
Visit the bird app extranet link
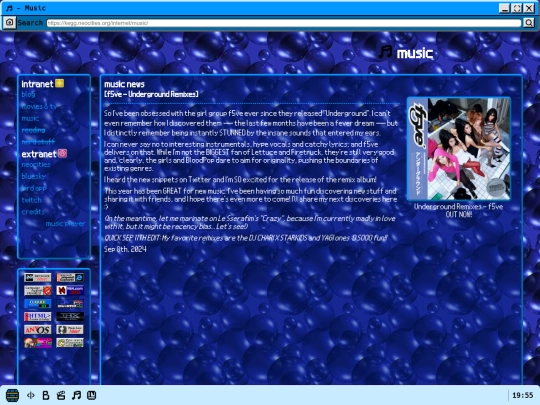34,188
